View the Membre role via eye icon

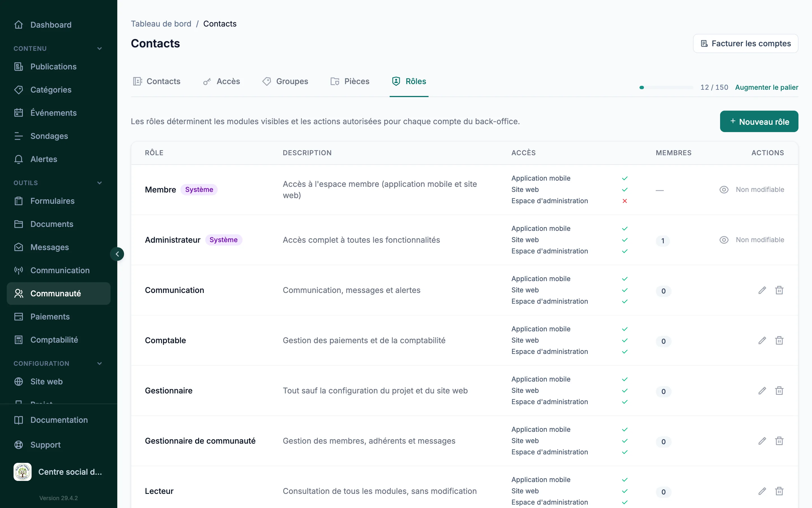[x=724, y=190]
